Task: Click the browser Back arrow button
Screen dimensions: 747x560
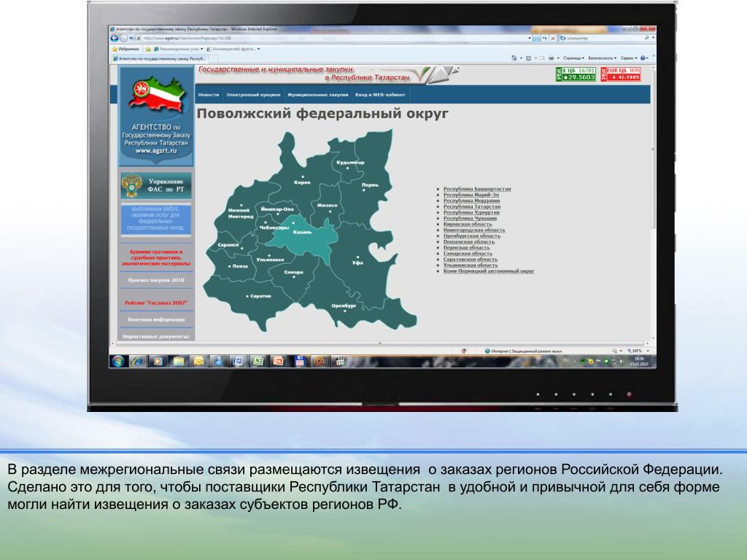Action: point(115,38)
